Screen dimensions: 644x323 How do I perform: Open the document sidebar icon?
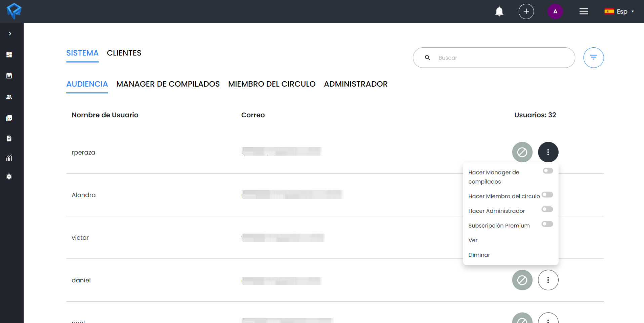pos(9,138)
